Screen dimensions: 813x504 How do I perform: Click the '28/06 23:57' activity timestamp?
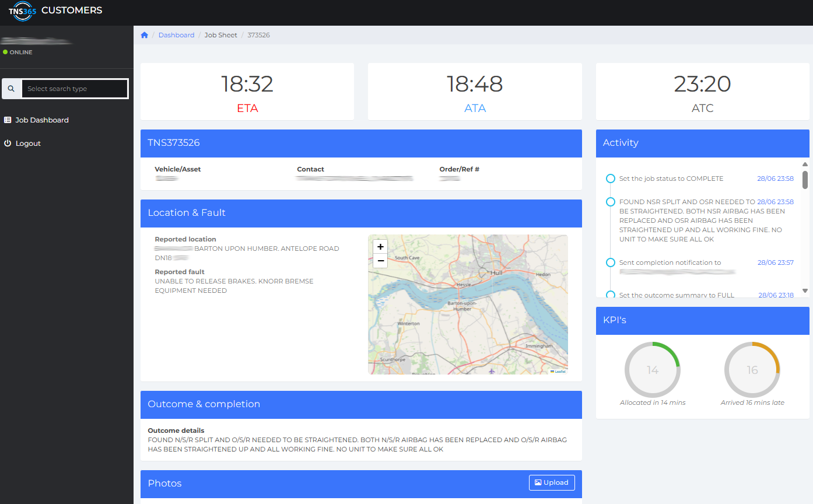[x=776, y=262]
